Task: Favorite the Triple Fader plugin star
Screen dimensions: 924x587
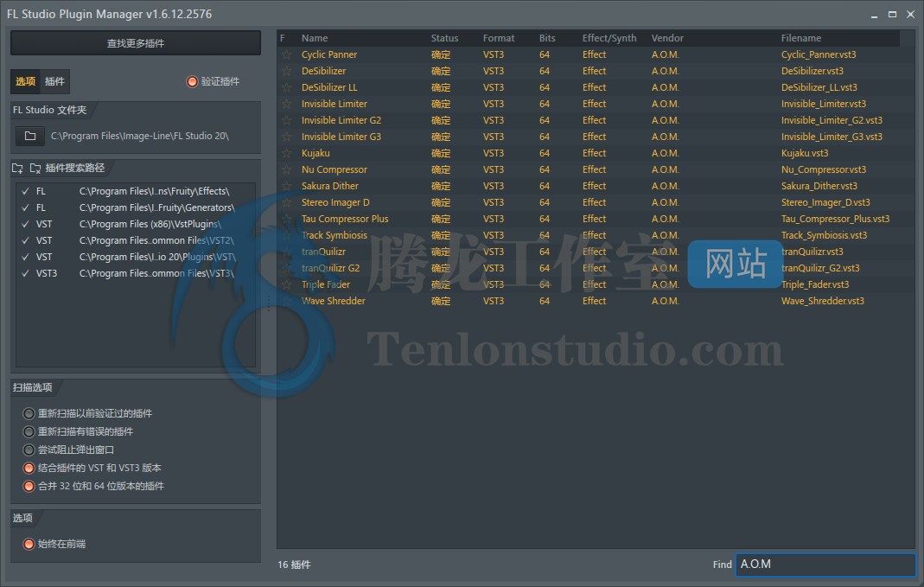Action: pos(286,284)
